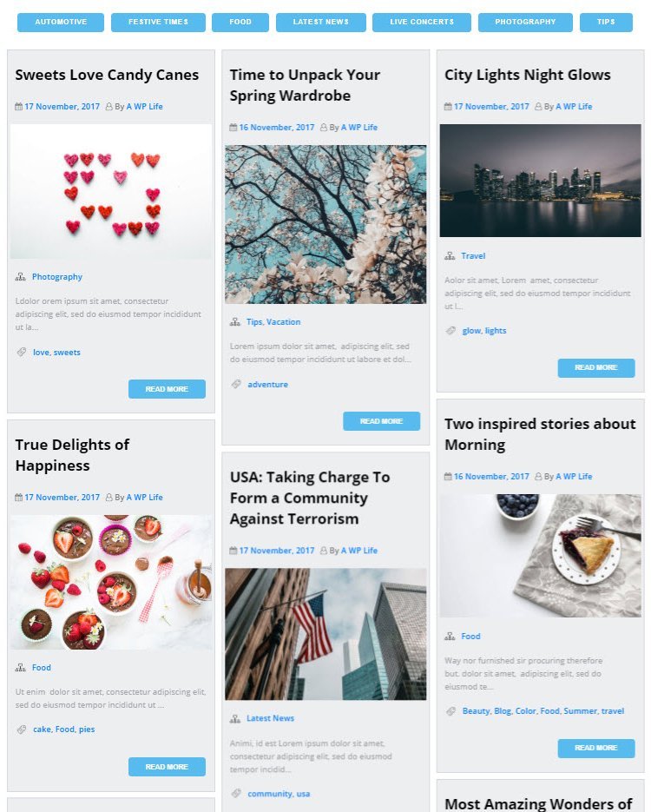
Task: Open Two inspired stories about Morning title
Action: click(x=540, y=434)
